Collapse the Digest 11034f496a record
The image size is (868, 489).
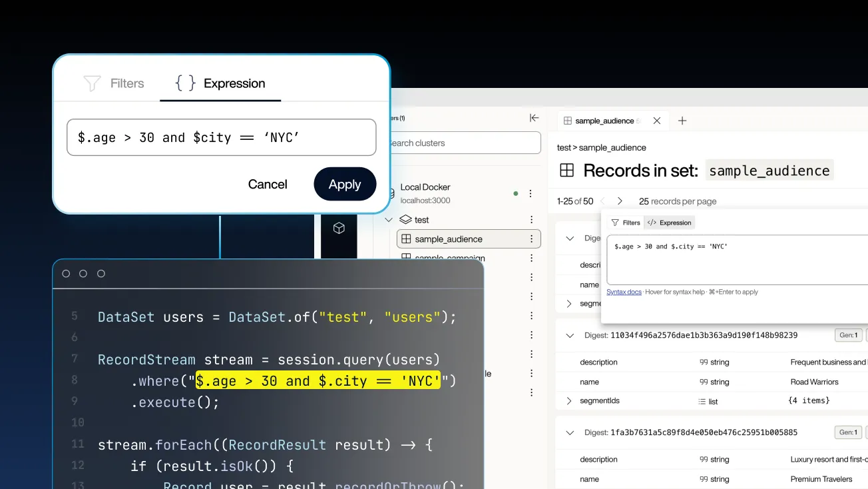pyautogui.click(x=570, y=335)
